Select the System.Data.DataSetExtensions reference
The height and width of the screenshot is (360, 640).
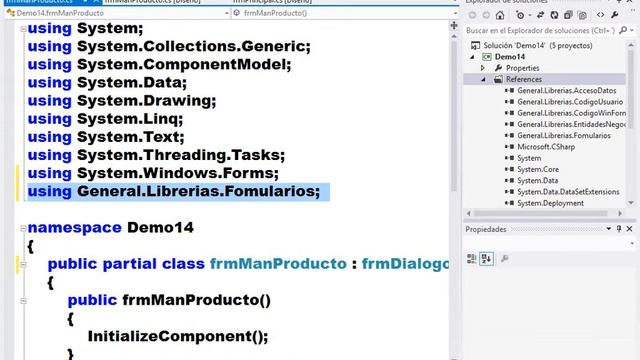[x=568, y=192]
